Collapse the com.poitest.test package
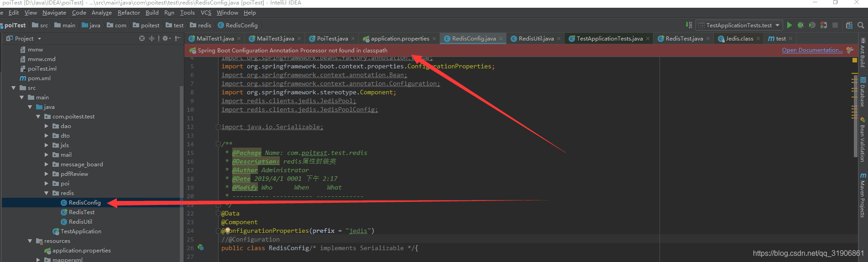 point(38,116)
